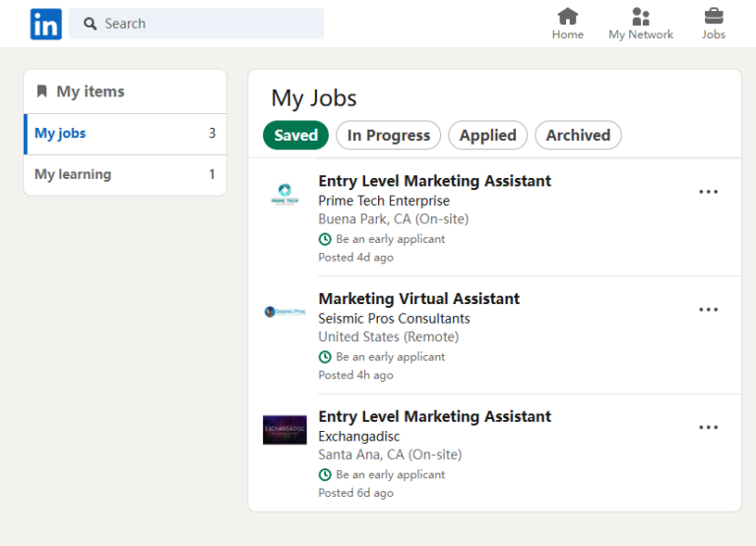Click the Buena Park, CA (On-site) location
The height and width of the screenshot is (546, 756).
(x=394, y=219)
